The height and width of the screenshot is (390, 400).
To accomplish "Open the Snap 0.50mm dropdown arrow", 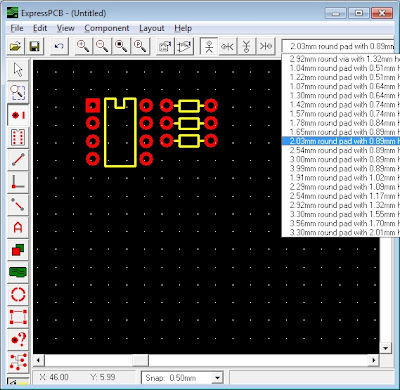I will pos(217,378).
